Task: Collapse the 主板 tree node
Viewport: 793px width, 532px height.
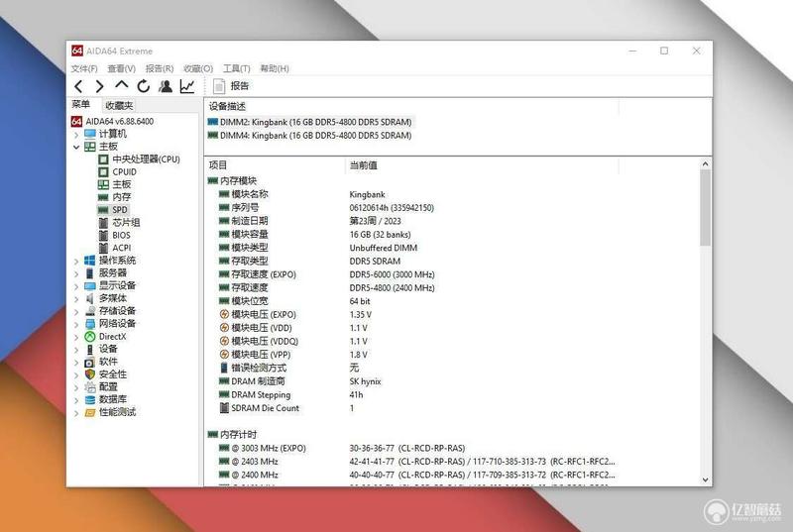Action: click(x=76, y=147)
